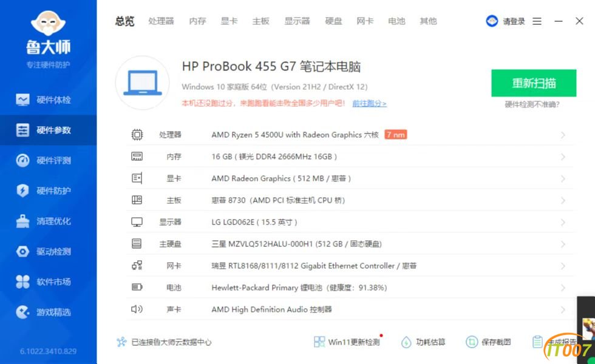Viewport: 595px width, 364px height.
Task: Click the 保存截图 label
Action: (496, 342)
